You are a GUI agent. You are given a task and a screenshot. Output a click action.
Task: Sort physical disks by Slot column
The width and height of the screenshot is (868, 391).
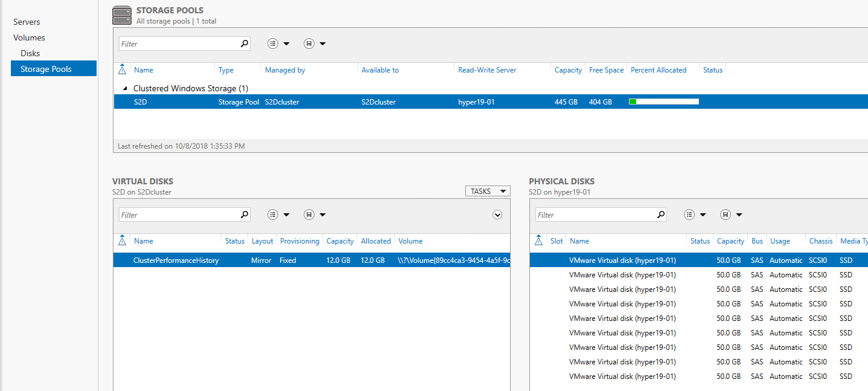click(557, 241)
